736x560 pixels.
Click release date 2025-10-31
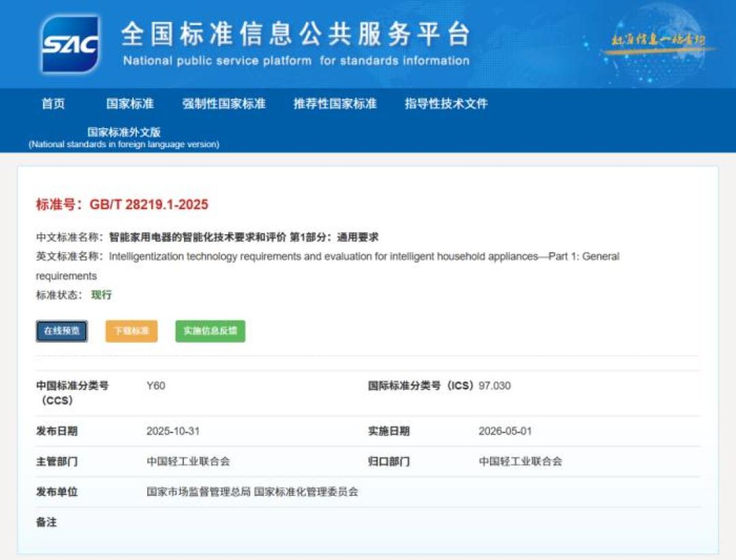[173, 431]
